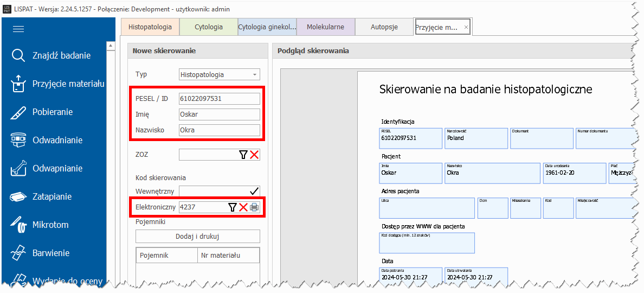Clear the Elektroniczny code with the red X

pos(243,207)
